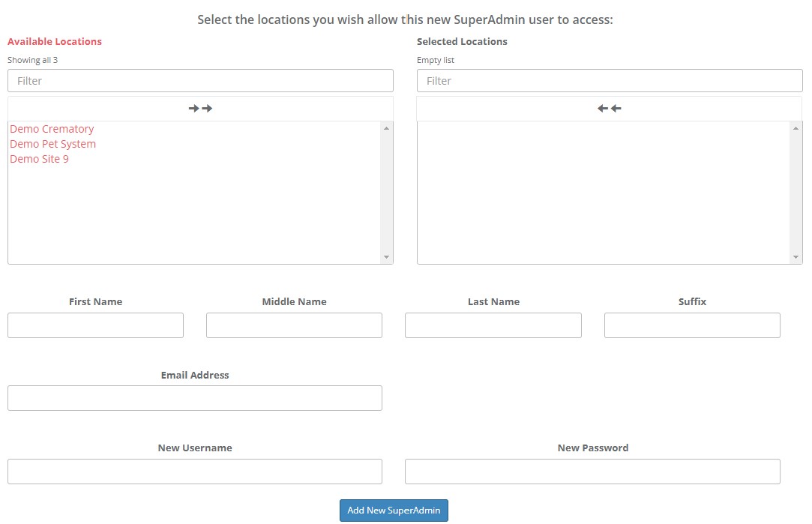Screen dimensions: 812x524
Task: Focus the New Password field
Action: [592, 472]
